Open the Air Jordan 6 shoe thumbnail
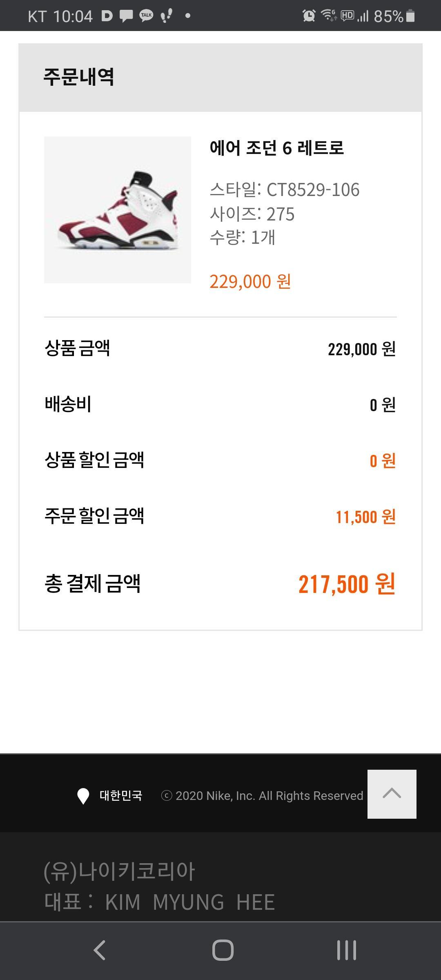The image size is (441, 980). [118, 210]
